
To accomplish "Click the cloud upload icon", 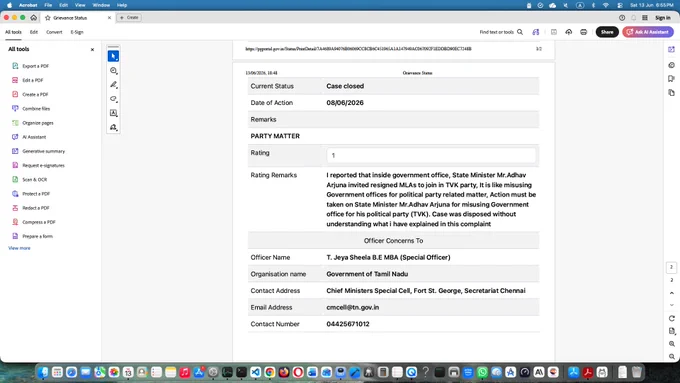I will tap(569, 32).
